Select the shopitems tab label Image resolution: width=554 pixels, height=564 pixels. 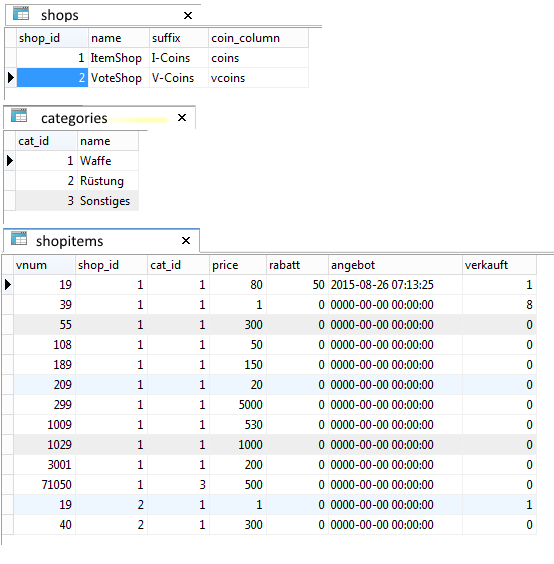[x=69, y=241]
